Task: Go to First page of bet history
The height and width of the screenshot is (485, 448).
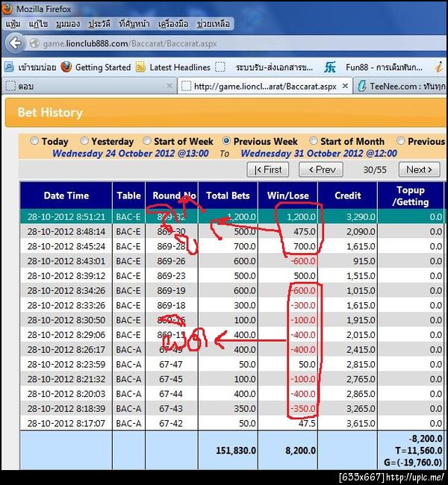Action: (x=268, y=169)
